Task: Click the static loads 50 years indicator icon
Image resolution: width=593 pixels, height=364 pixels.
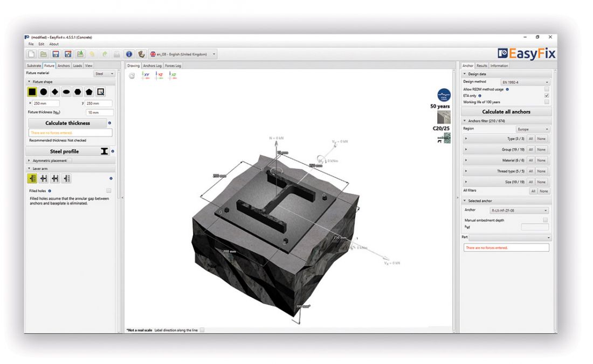Action: pos(444,95)
